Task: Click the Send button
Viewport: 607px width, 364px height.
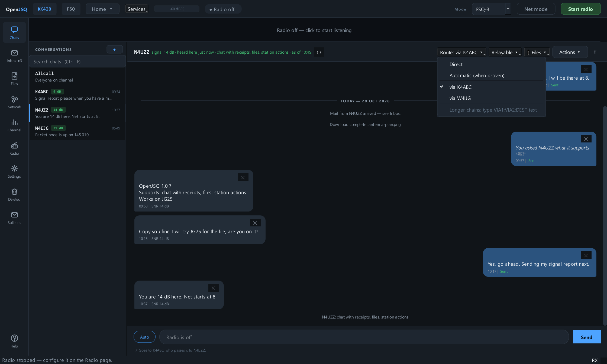Action: click(x=587, y=337)
